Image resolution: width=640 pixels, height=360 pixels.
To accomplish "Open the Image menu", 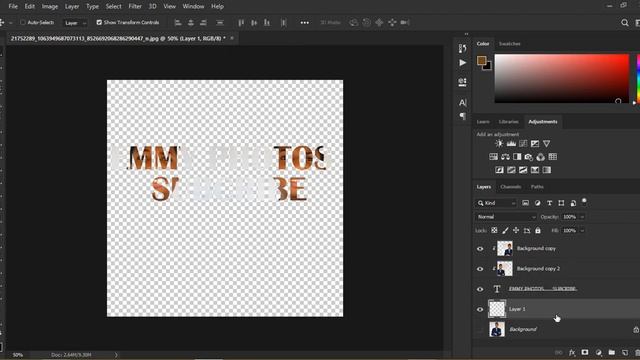I will click(x=50, y=7).
